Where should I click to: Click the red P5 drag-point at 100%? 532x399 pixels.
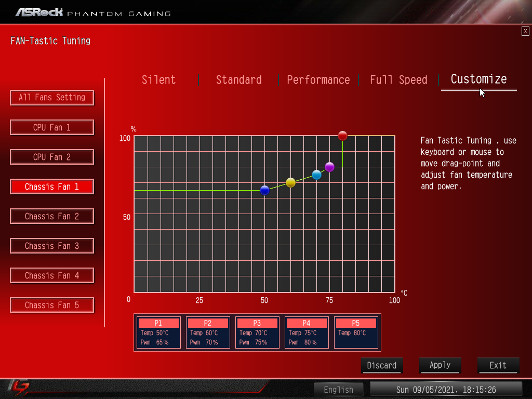click(343, 136)
